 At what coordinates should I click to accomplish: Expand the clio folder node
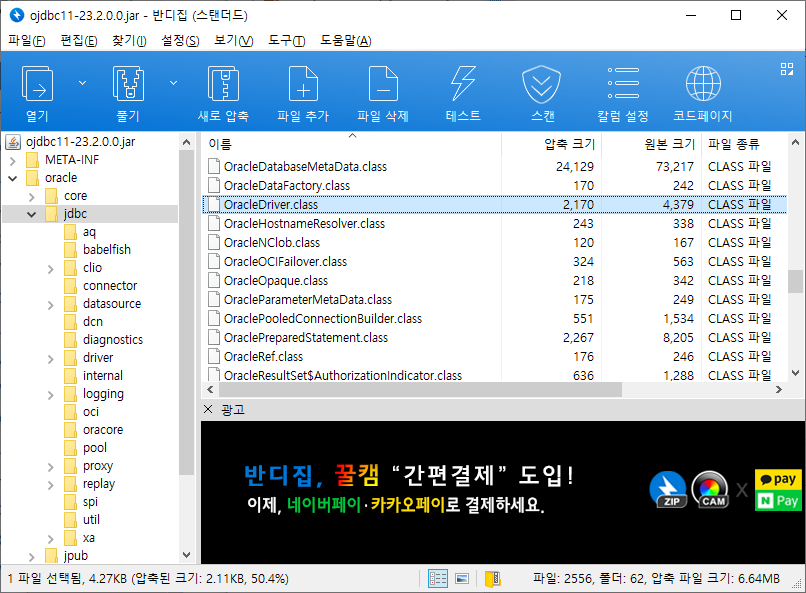point(50,269)
